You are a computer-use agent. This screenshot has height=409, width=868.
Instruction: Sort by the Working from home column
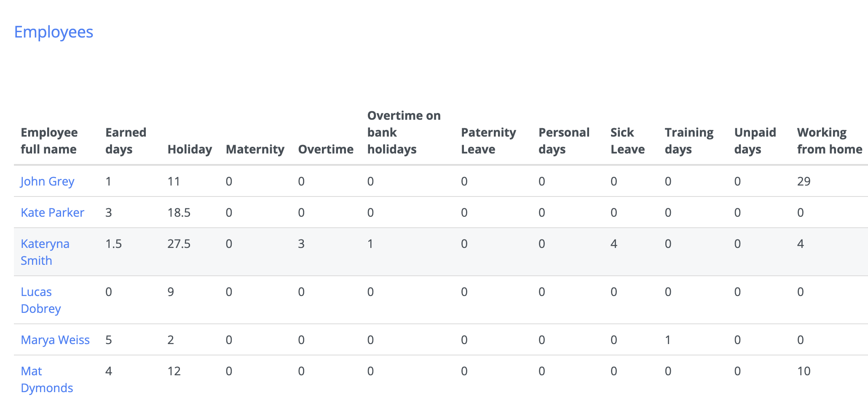click(x=829, y=140)
